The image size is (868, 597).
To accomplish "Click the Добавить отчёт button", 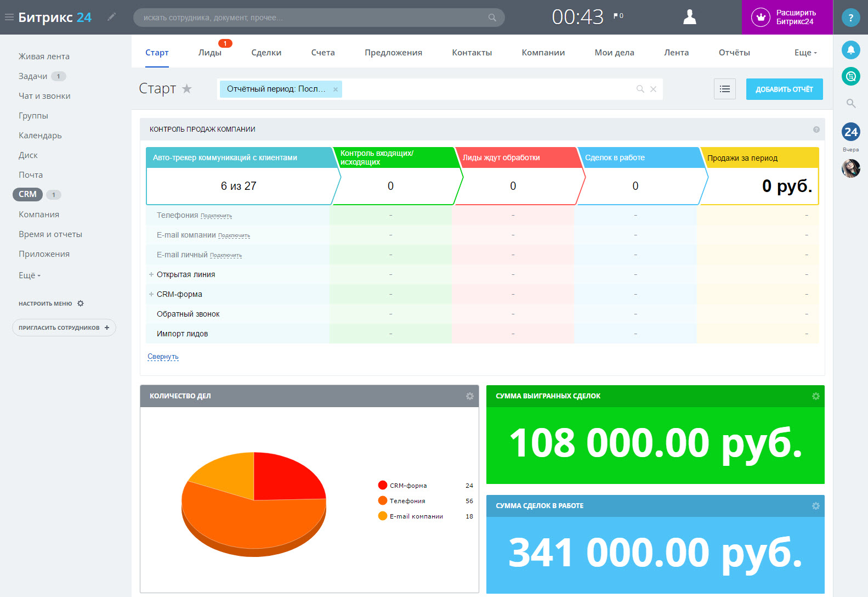I will point(784,89).
